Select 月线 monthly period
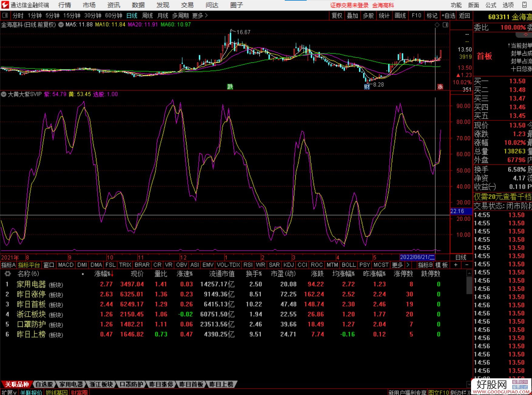The image size is (532, 395). click(x=163, y=15)
